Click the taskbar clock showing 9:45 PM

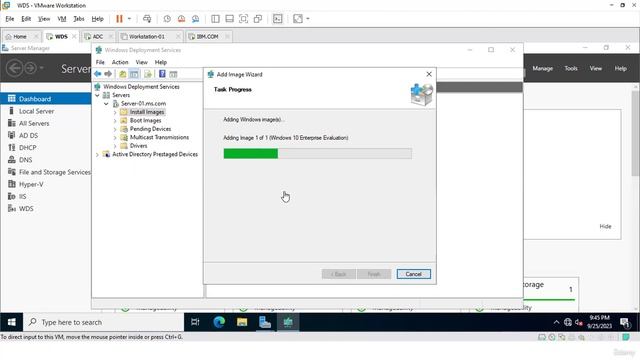(x=600, y=322)
